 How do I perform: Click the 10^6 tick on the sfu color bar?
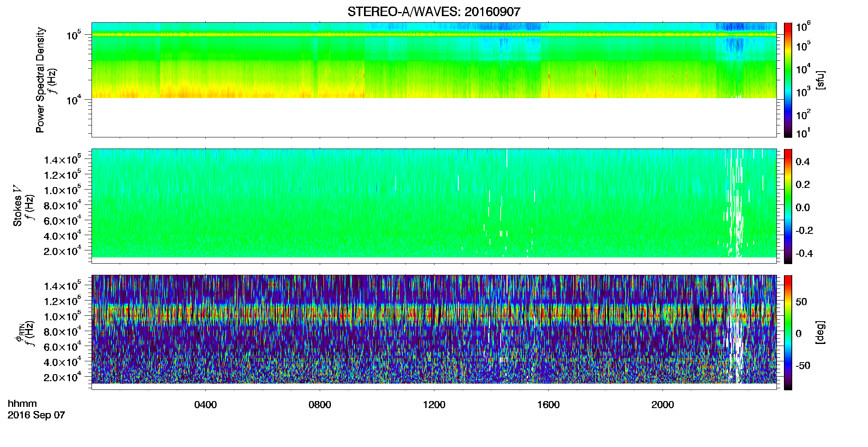pyautogui.click(x=803, y=27)
